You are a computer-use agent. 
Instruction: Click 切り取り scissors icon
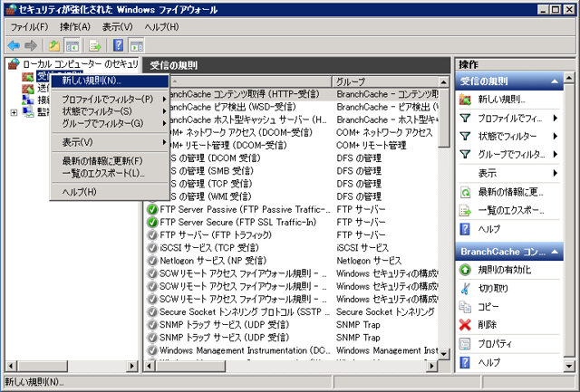point(465,288)
